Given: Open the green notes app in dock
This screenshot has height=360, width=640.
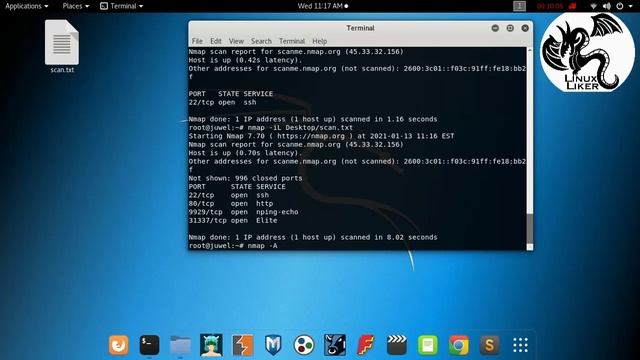Looking at the screenshot, I should click(428, 345).
